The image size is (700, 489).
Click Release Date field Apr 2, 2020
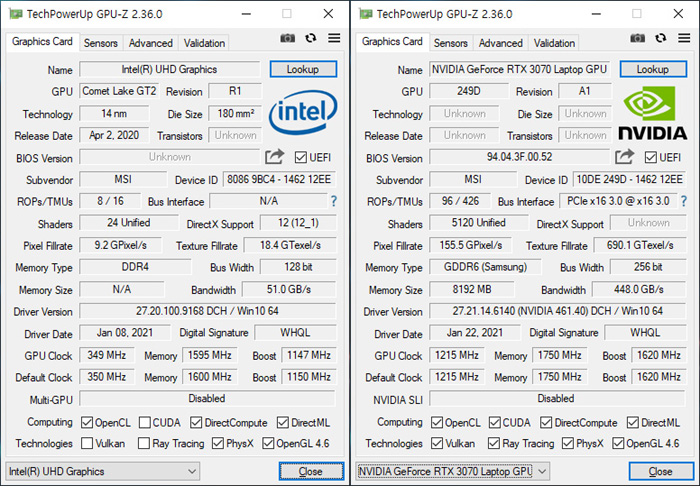click(114, 135)
